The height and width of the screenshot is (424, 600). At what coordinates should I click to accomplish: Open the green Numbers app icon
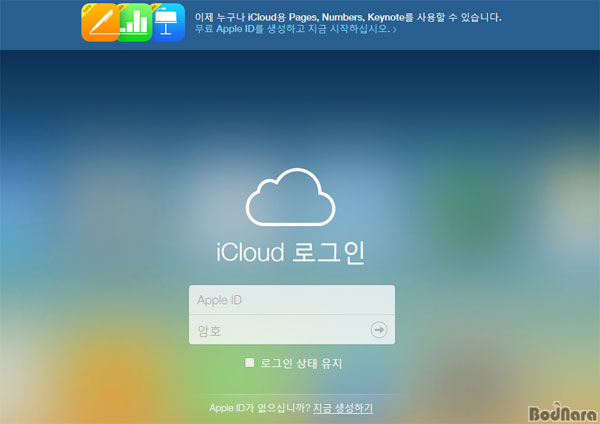coord(136,22)
